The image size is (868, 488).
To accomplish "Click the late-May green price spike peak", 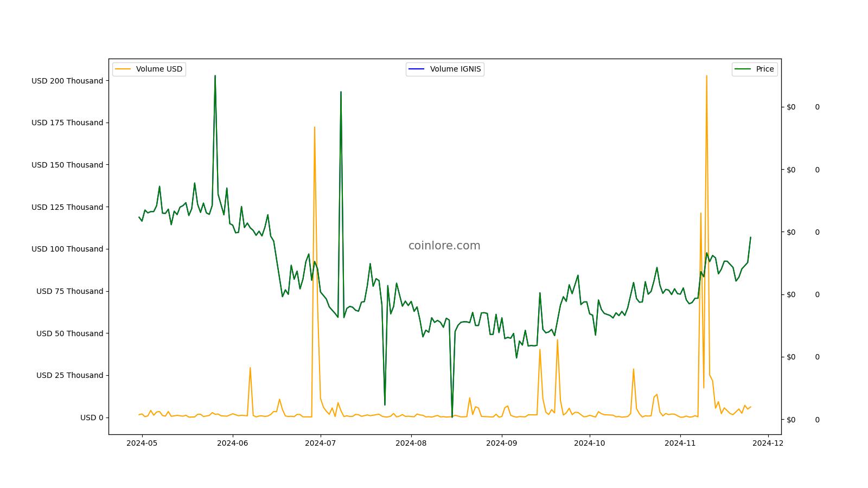I will pos(215,76).
